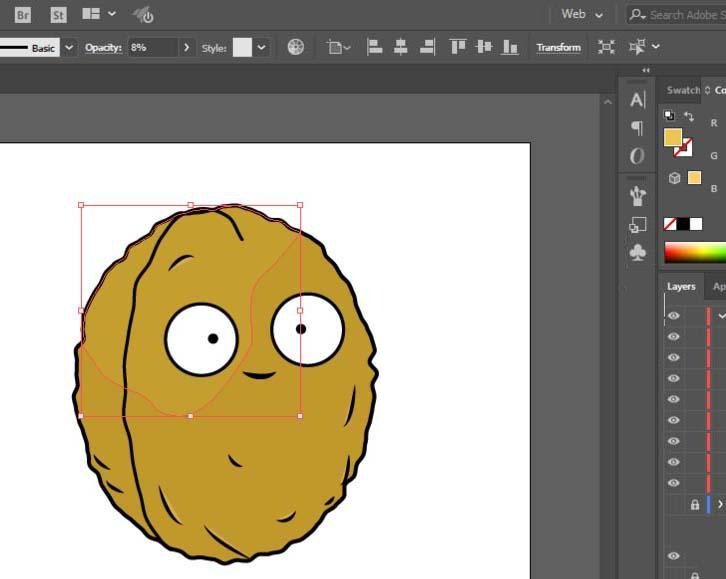Open the OpenType panel icon
Image resolution: width=726 pixels, height=579 pixels.
tap(637, 156)
